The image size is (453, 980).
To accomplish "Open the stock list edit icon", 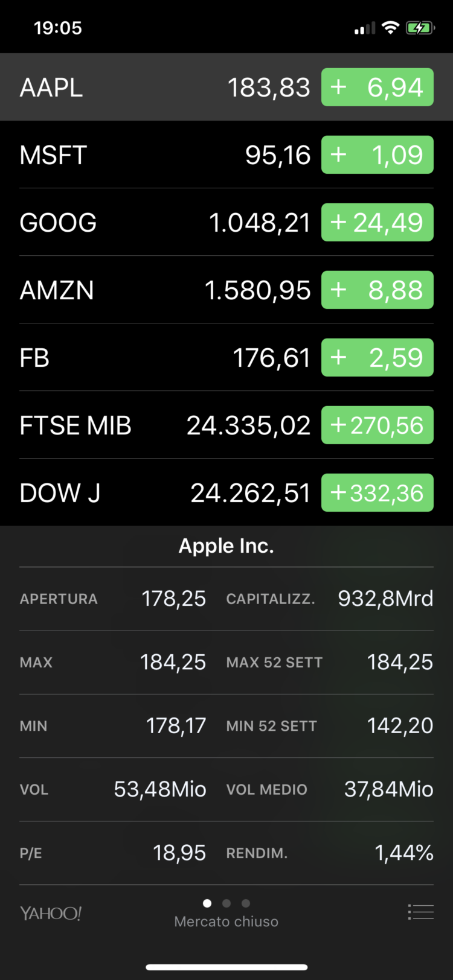I will tap(420, 912).
